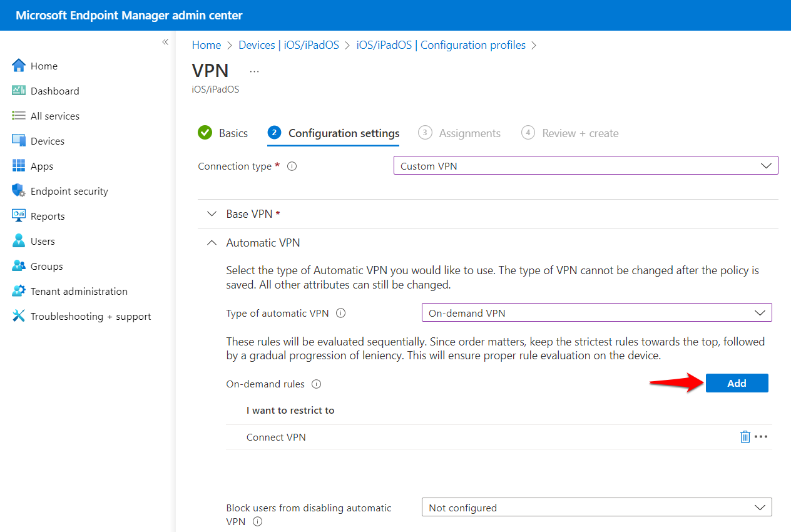Click the Troubleshooting + support wrench icon
Viewport: 791px width, 532px height.
18,316
